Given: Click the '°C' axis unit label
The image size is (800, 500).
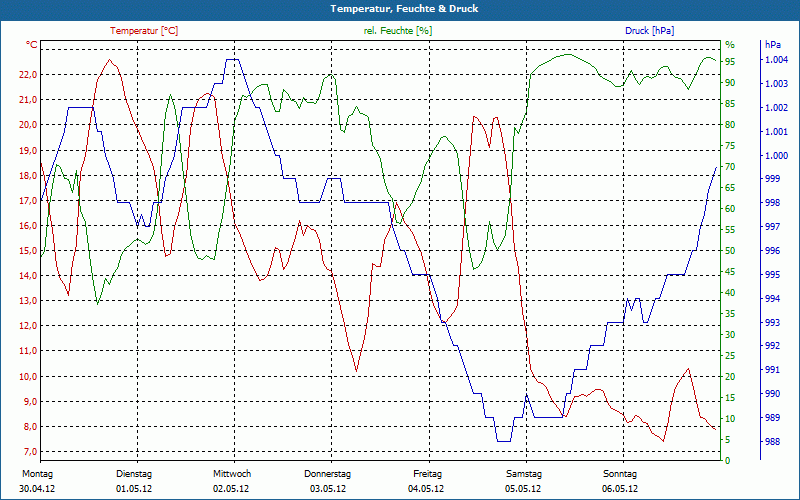Looking at the screenshot, I should coord(32,45).
